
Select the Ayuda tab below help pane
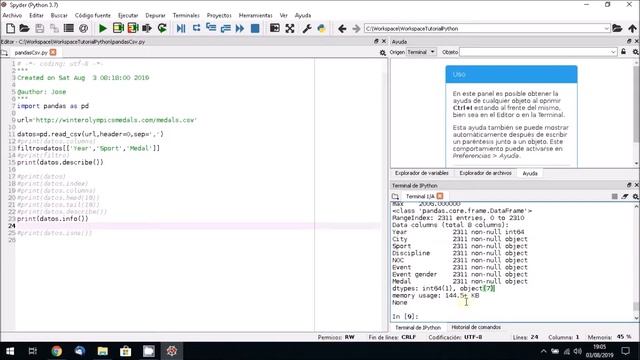click(530, 173)
